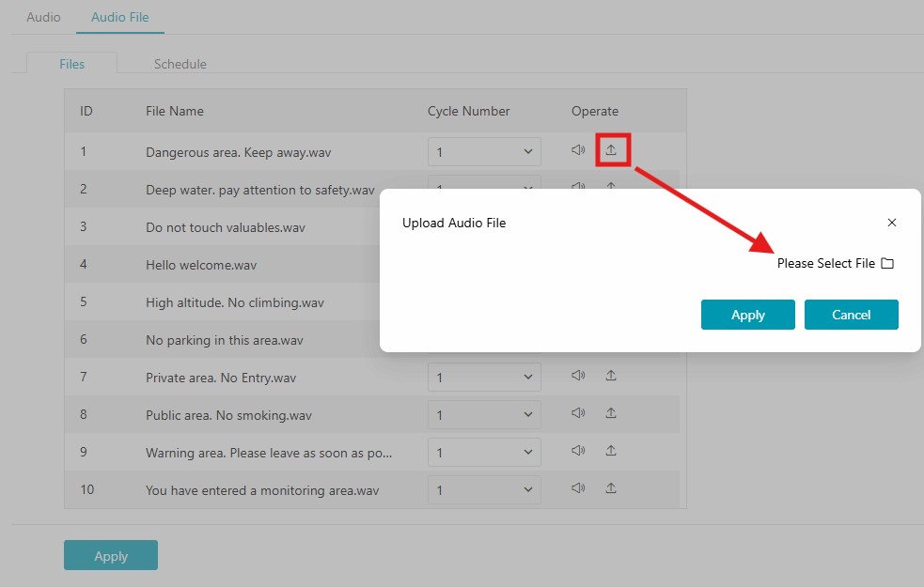Upload file for You have entered a monitoring area.wav
The image size is (924, 587).
(x=611, y=488)
